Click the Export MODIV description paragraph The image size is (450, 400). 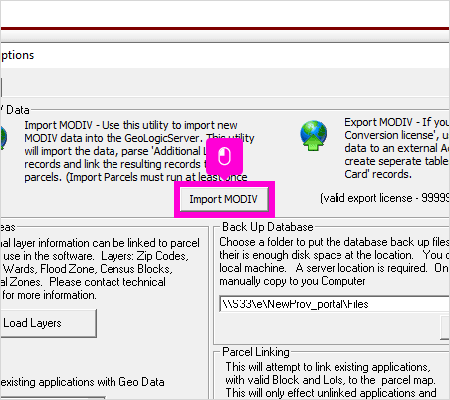pyautogui.click(x=397, y=148)
